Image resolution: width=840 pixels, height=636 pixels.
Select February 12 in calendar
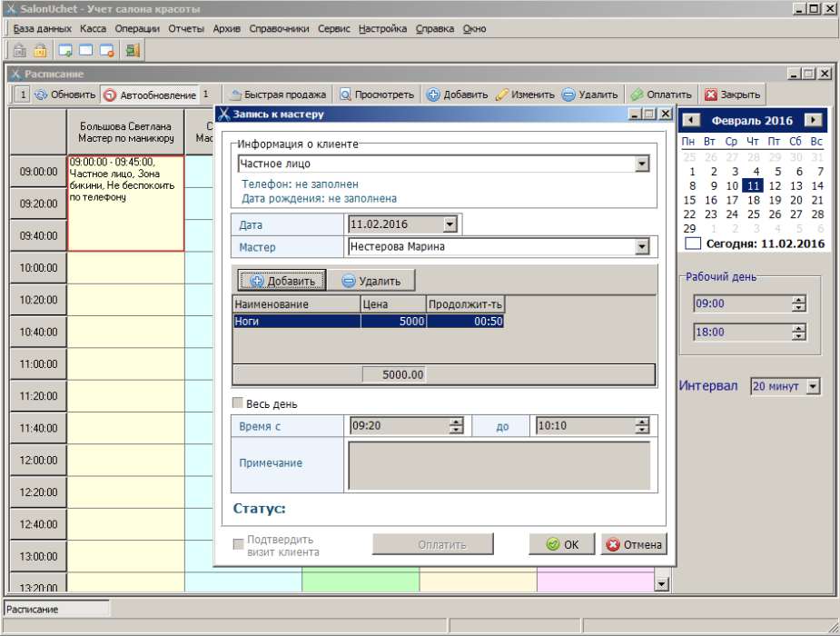(x=775, y=186)
